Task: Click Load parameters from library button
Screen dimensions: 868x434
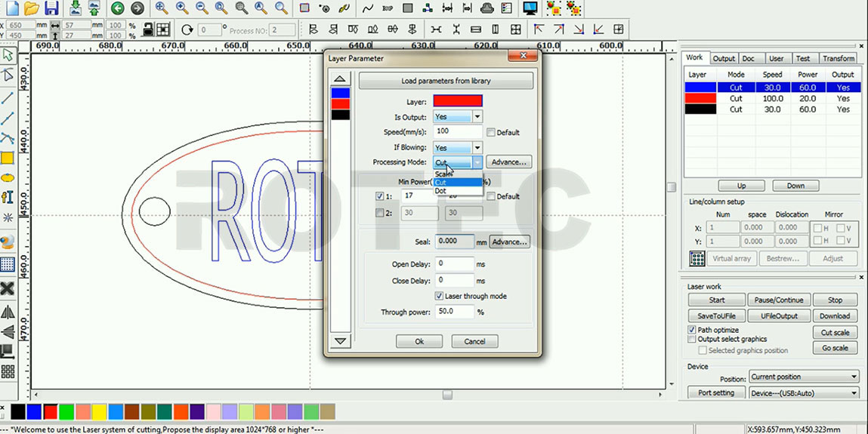Action: click(446, 81)
